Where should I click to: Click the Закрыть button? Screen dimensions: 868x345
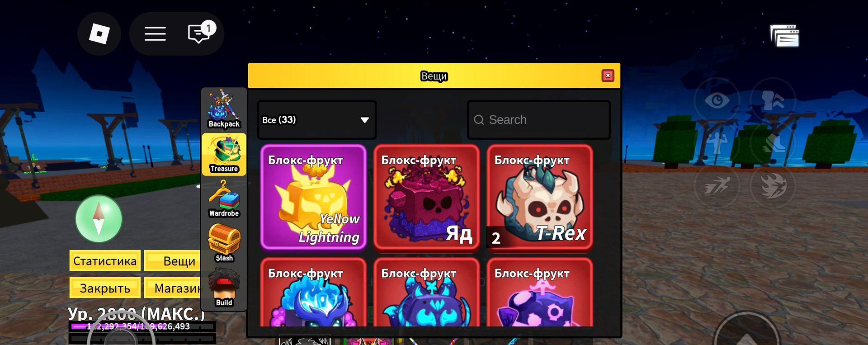click(105, 288)
